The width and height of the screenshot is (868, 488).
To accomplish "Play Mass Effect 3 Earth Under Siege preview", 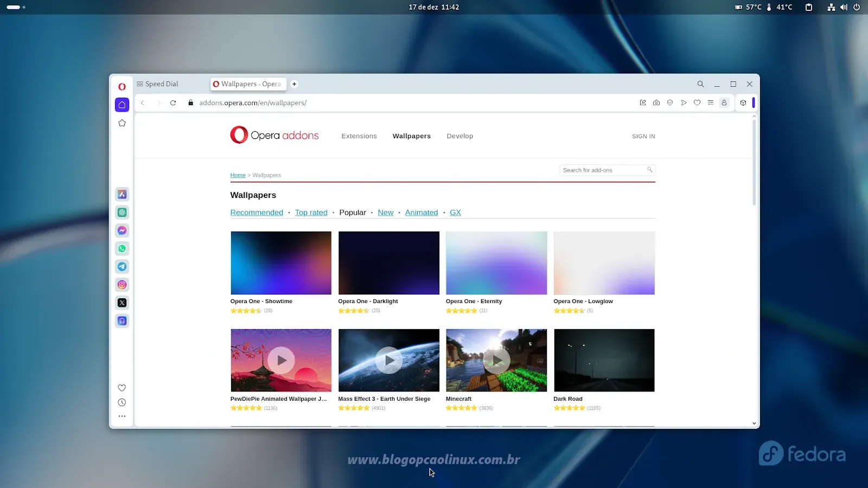I will [x=389, y=360].
